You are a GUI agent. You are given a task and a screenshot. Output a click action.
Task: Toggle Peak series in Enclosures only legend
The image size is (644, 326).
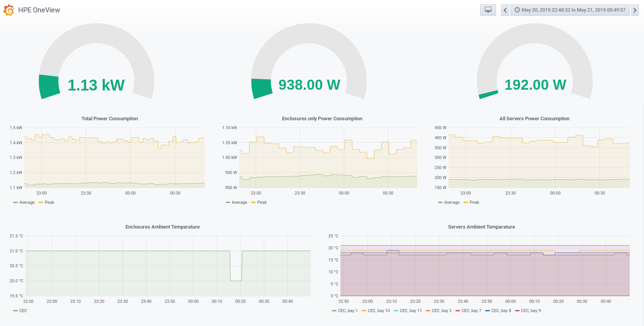coord(259,202)
